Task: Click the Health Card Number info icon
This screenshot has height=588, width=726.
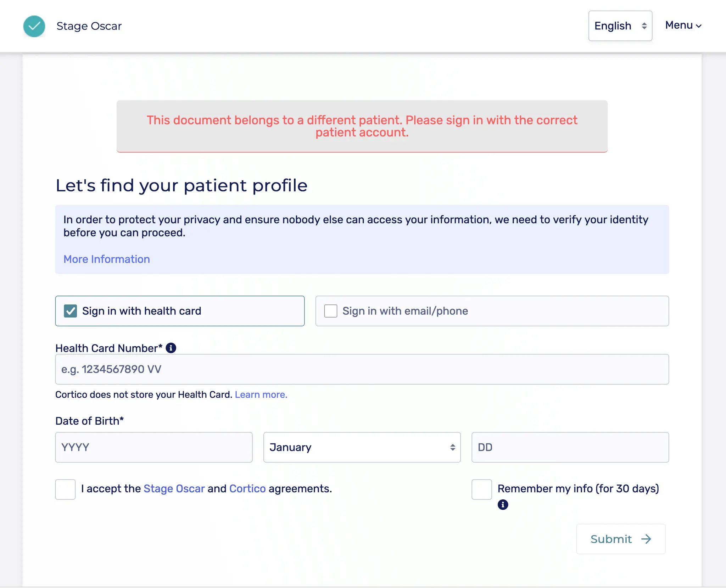Action: tap(171, 348)
